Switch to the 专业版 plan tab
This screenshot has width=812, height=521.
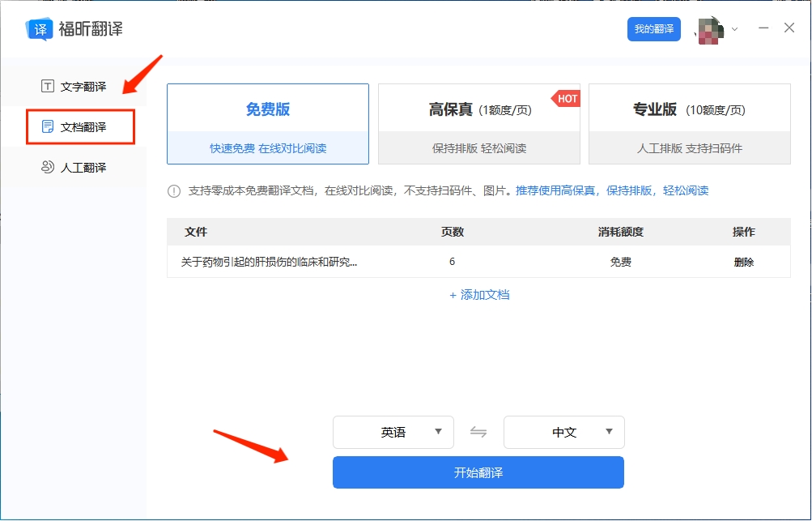(x=688, y=122)
